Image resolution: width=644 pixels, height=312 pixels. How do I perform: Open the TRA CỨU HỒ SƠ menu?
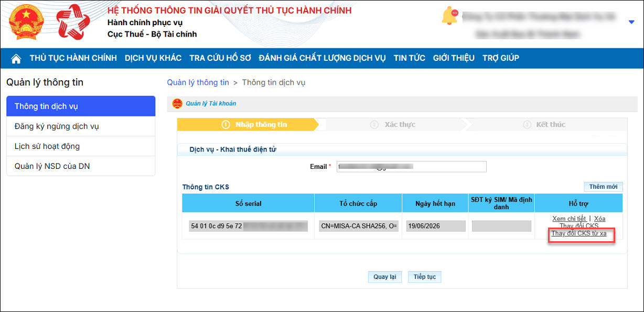(x=220, y=58)
